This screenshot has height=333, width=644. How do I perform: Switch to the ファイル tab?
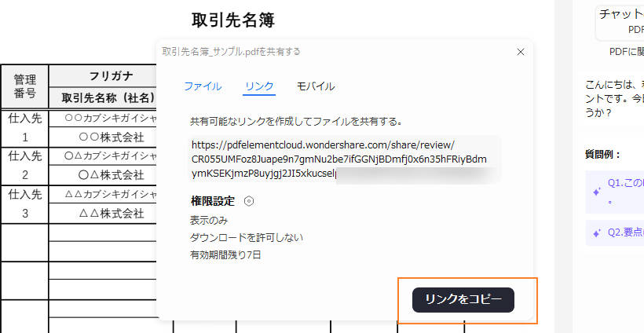[203, 86]
